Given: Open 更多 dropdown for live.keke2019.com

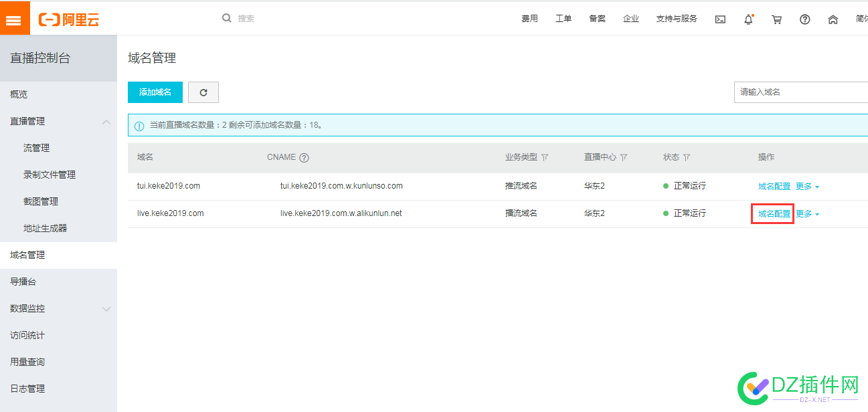Looking at the screenshot, I should coord(807,214).
